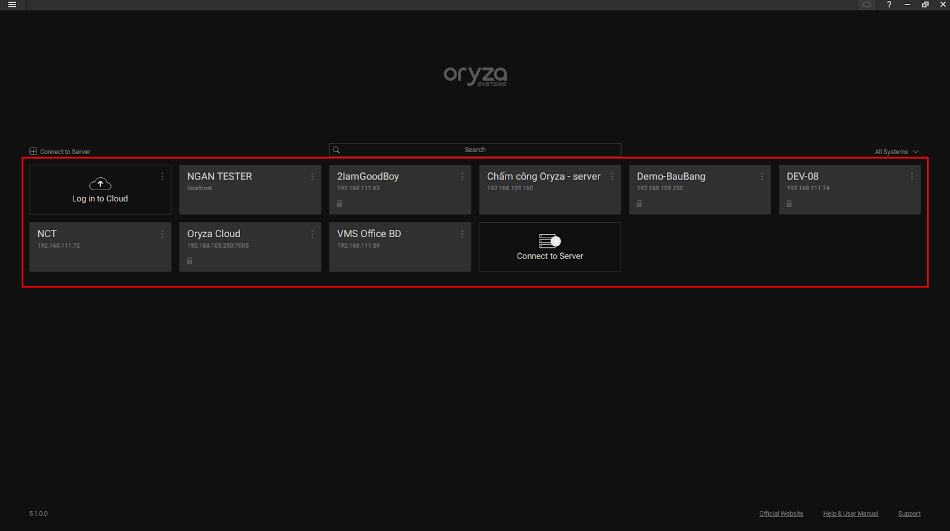Open three-dot menu of NCT tile
950x531 pixels.
point(162,234)
